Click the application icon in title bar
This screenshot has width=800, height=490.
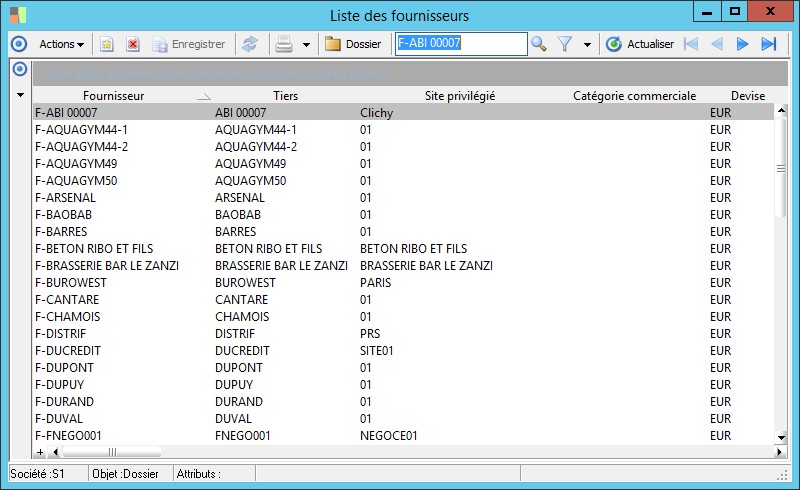18,15
